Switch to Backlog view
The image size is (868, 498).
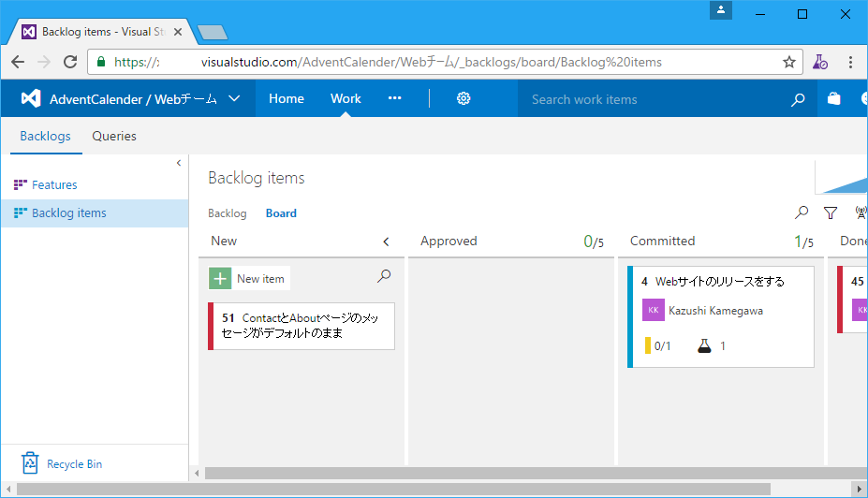point(227,213)
